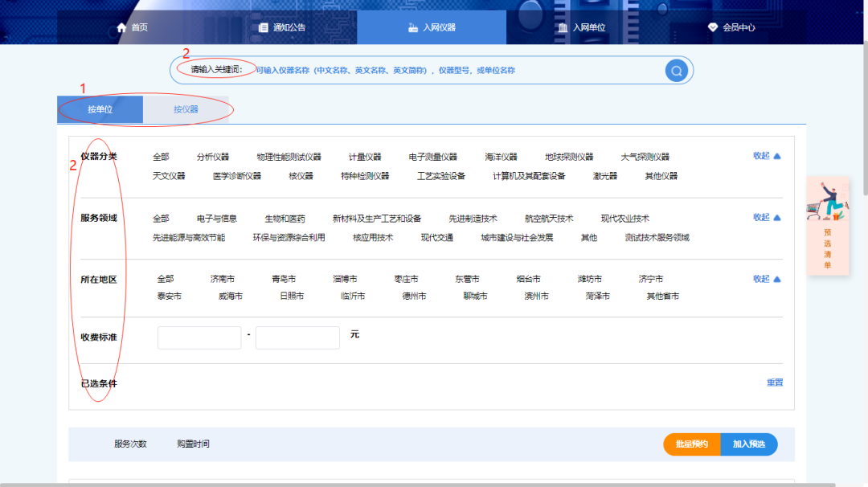Select the 按单位 tab

tap(100, 109)
